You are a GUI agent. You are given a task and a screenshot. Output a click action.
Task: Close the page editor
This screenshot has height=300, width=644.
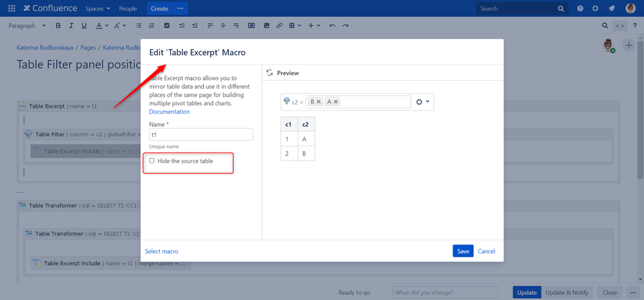609,293
